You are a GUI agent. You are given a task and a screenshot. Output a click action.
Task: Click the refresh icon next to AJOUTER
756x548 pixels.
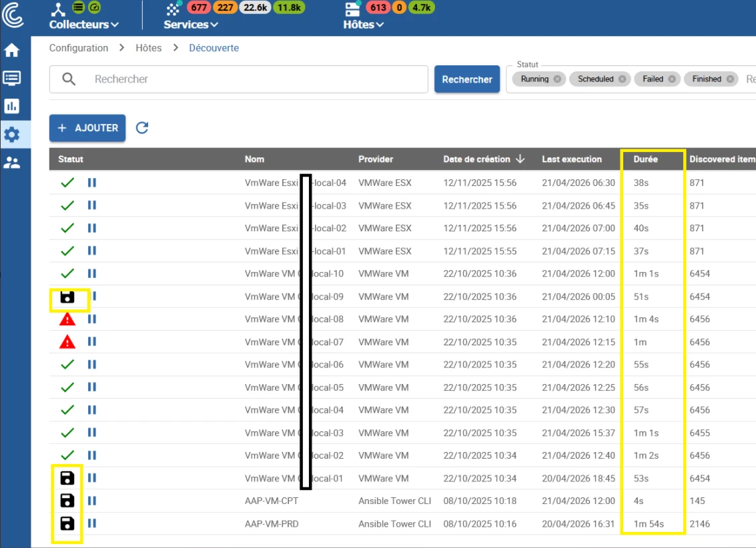tap(141, 127)
